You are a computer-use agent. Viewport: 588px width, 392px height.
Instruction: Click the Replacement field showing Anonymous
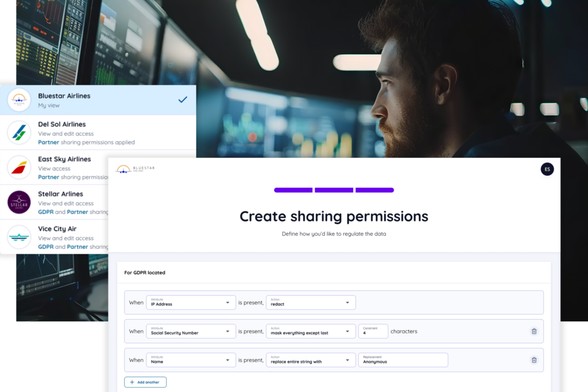[403, 360]
